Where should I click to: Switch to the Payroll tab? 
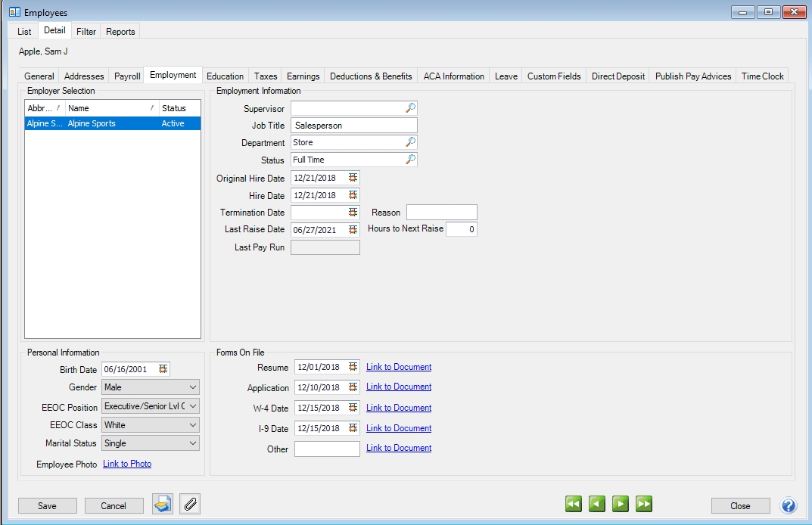click(x=127, y=76)
